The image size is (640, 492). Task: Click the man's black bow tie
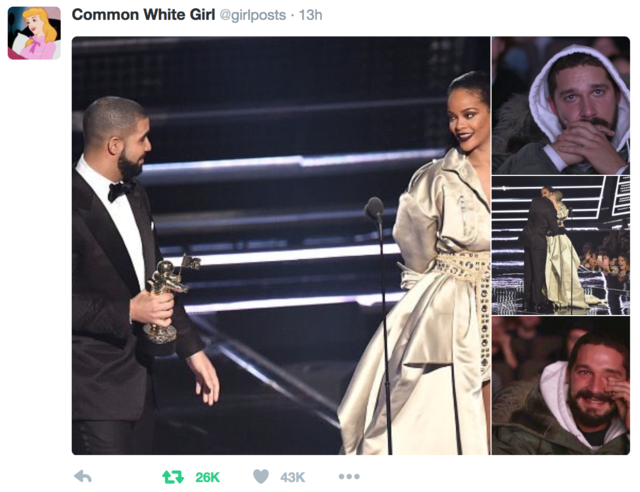[121, 190]
